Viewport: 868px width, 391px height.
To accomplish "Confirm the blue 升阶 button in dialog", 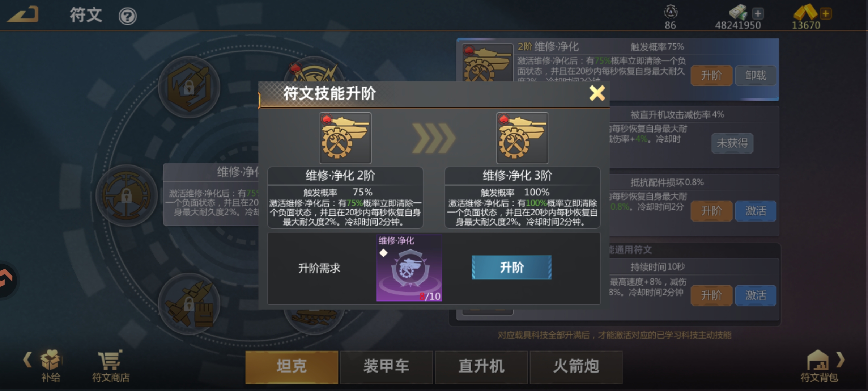I will pos(511,267).
